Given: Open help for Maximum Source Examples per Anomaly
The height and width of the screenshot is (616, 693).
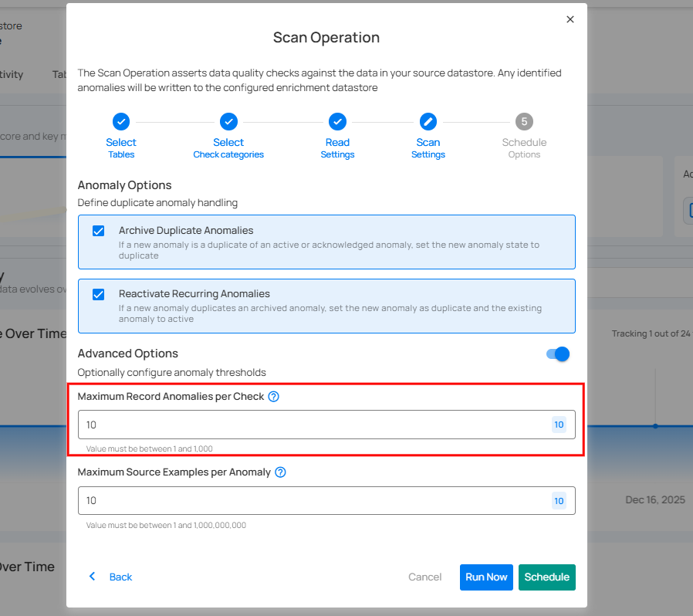Looking at the screenshot, I should tap(280, 472).
